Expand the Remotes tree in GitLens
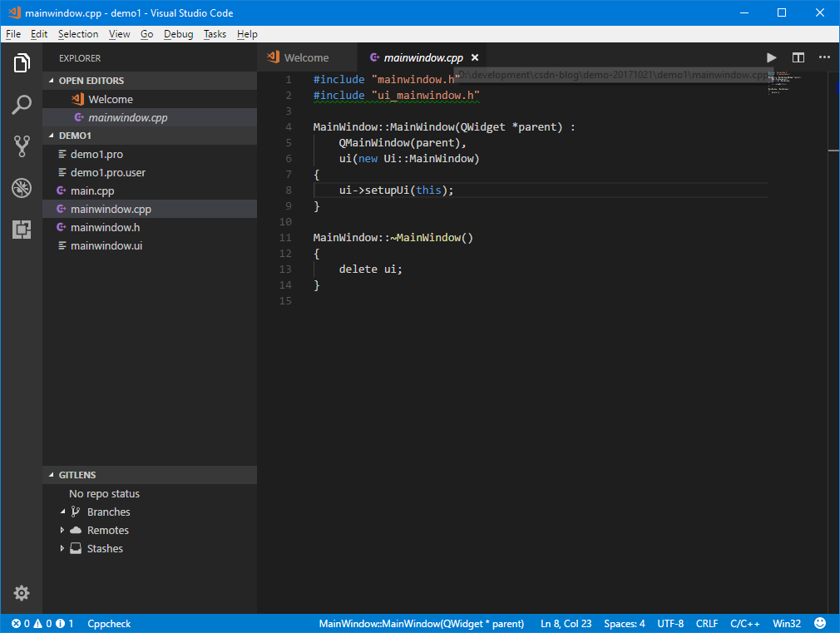The height and width of the screenshot is (633, 840). (x=62, y=530)
